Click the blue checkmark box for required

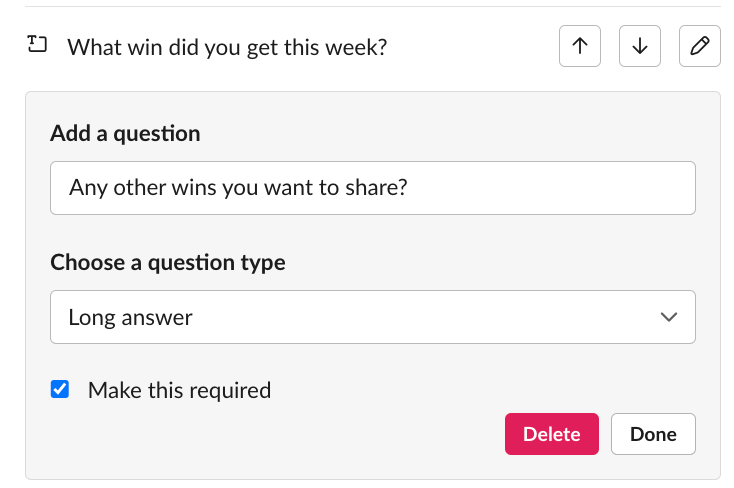point(60,389)
